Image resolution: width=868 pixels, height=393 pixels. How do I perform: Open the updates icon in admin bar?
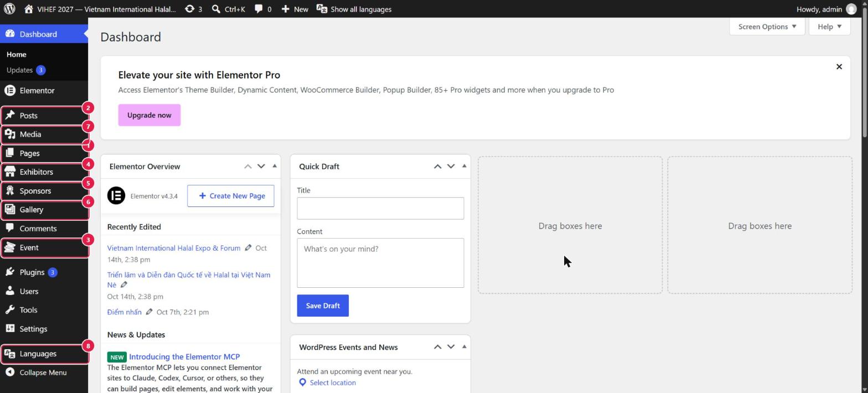pos(189,9)
